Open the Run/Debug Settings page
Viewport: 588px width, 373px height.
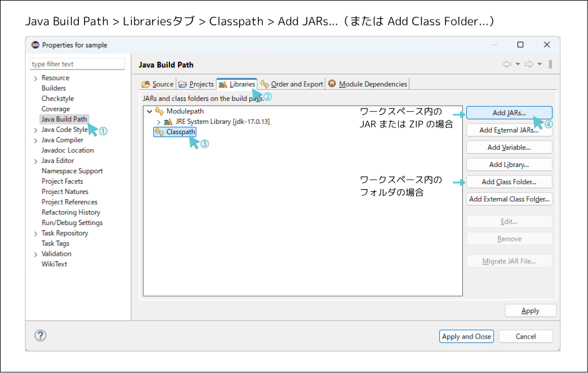pos(72,223)
